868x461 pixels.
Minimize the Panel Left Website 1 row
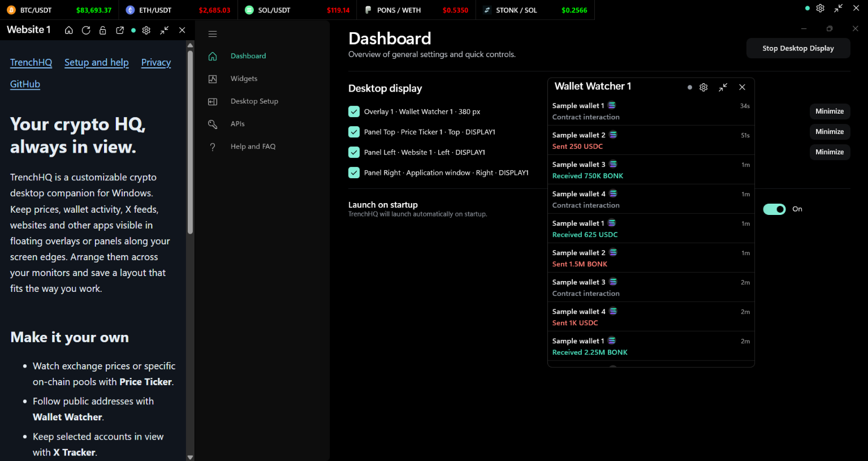830,152
